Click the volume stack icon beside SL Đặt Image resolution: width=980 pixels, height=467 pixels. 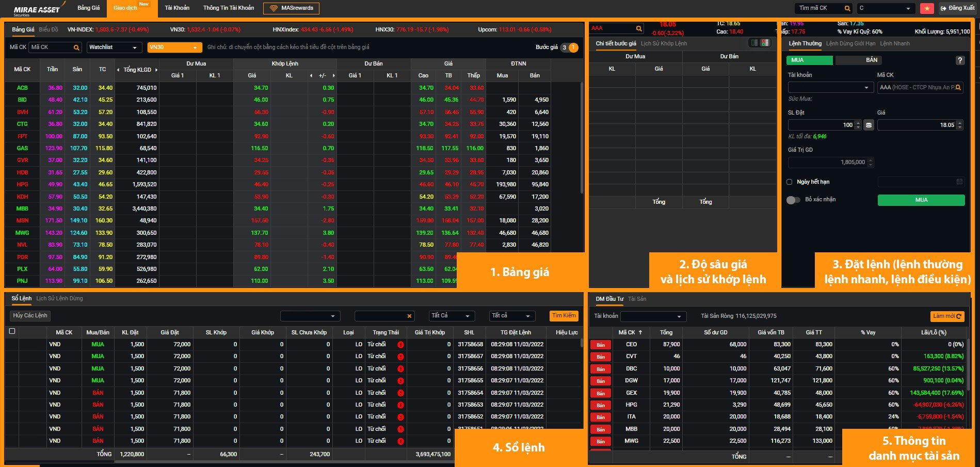(869, 125)
